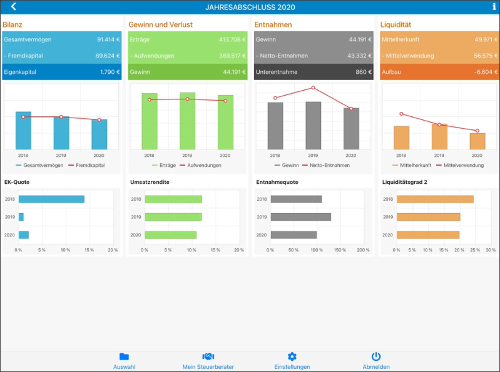500x372 pixels.
Task: Select the Fremdkapital 89.624 € row
Action: pos(62,56)
